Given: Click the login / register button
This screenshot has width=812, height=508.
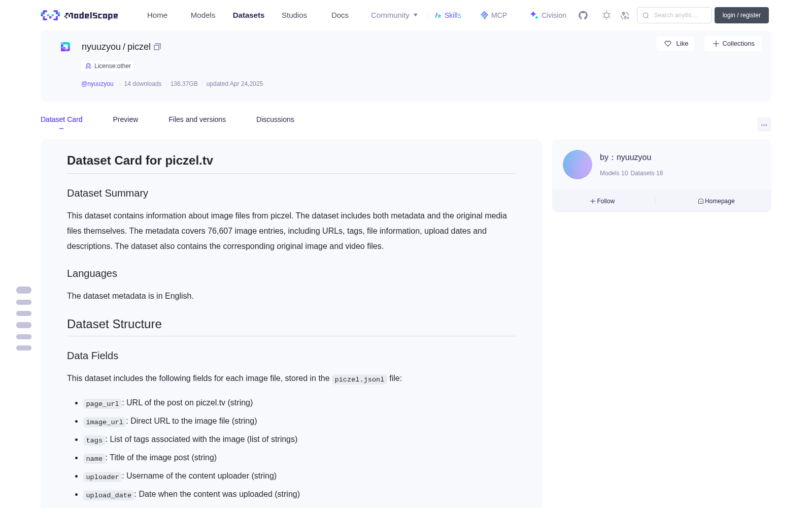Looking at the screenshot, I should click(741, 15).
